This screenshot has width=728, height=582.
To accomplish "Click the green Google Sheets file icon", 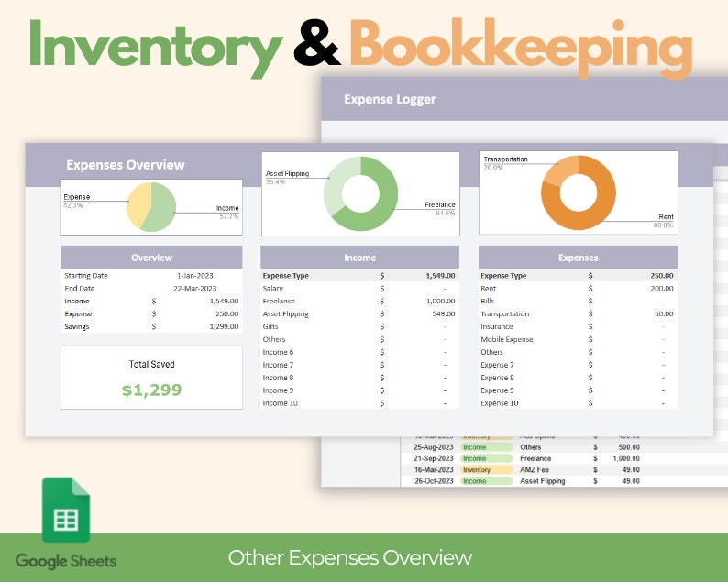I will (x=66, y=509).
